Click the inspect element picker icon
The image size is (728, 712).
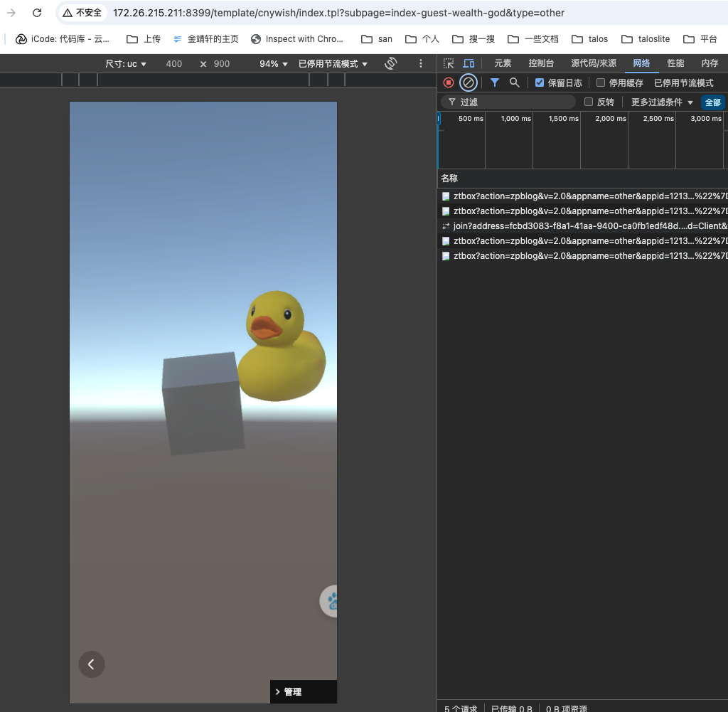(x=449, y=63)
